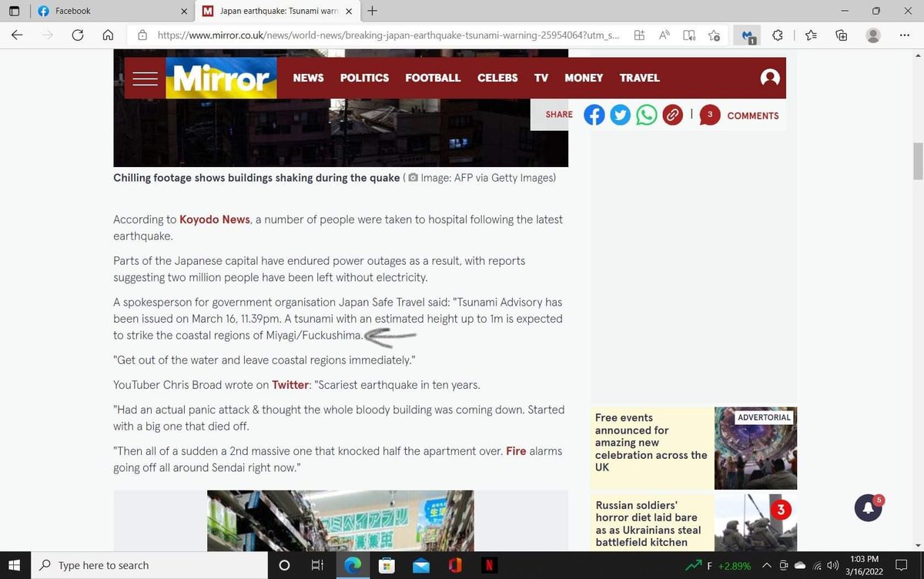
Task: Share article on Facebook
Action: (594, 115)
